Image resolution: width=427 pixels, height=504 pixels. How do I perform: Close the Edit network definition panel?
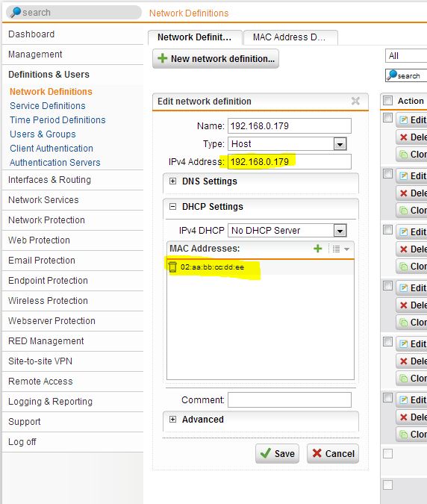coord(355,102)
